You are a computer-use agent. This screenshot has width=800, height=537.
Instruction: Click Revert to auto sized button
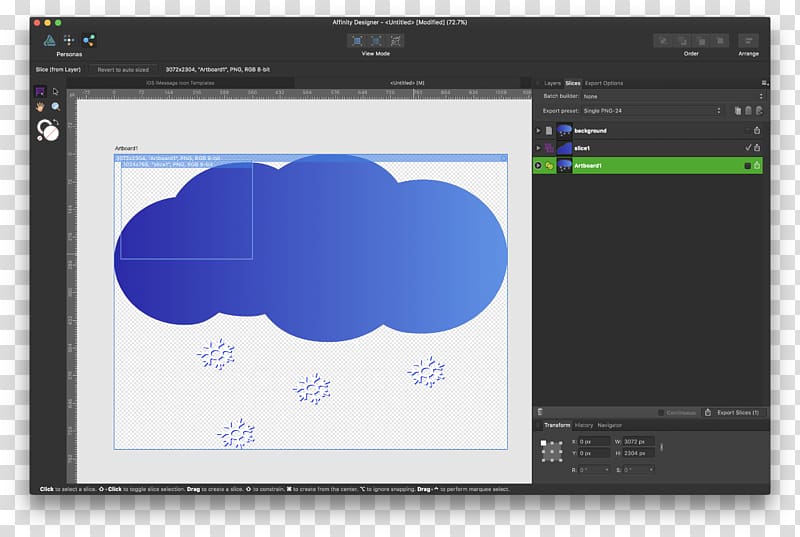coord(121,69)
